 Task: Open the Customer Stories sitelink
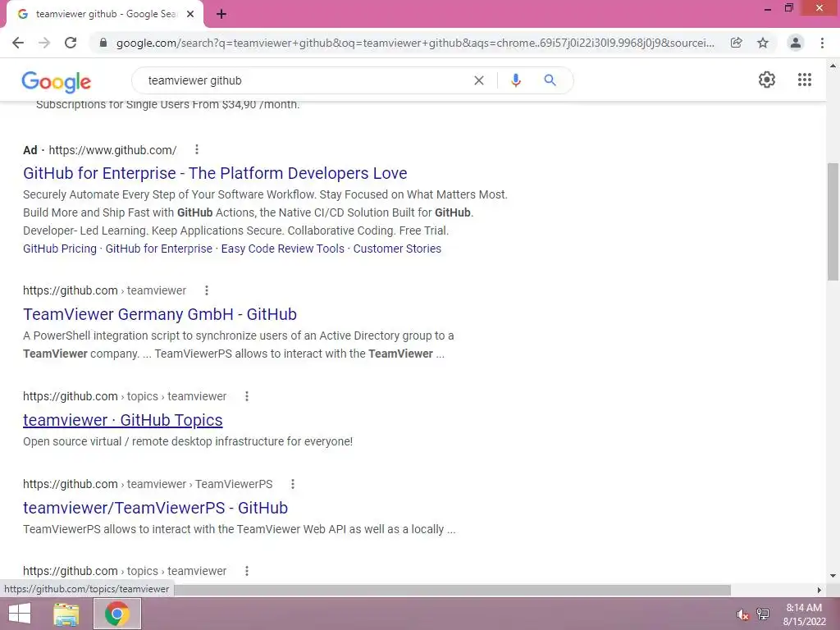pos(397,249)
